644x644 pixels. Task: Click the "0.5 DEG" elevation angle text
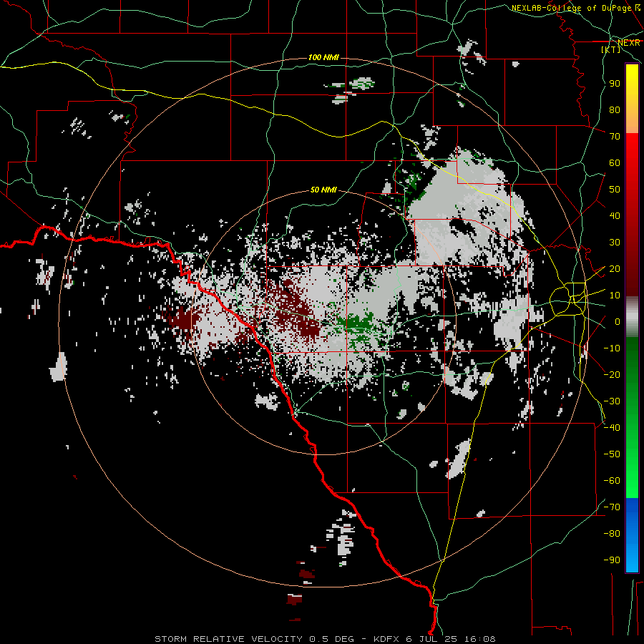pyautogui.click(x=332, y=639)
